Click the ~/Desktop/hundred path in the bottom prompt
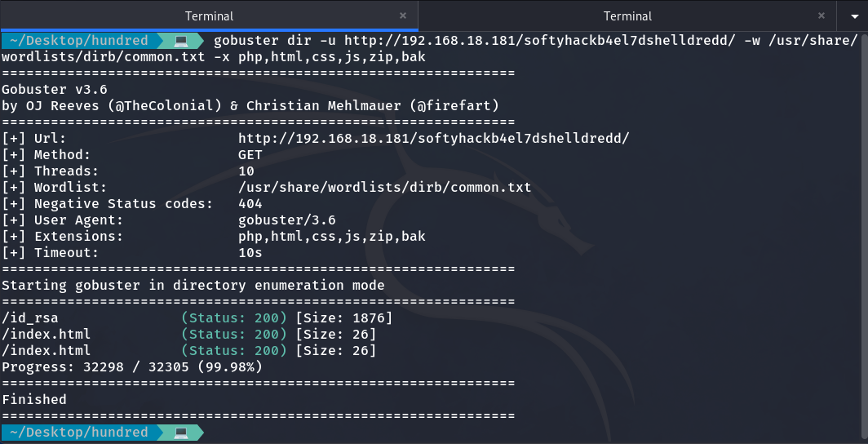868x444 pixels. pyautogui.click(x=78, y=433)
